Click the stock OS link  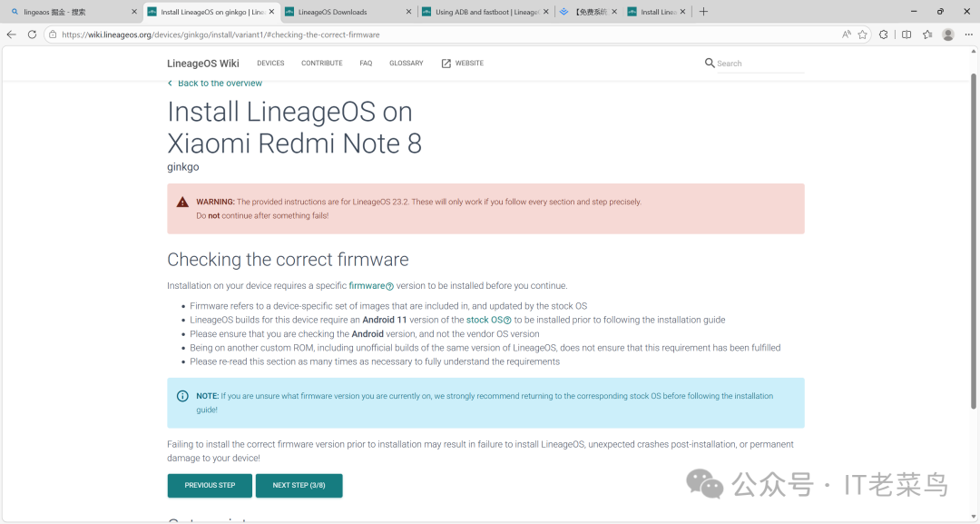[x=485, y=320]
